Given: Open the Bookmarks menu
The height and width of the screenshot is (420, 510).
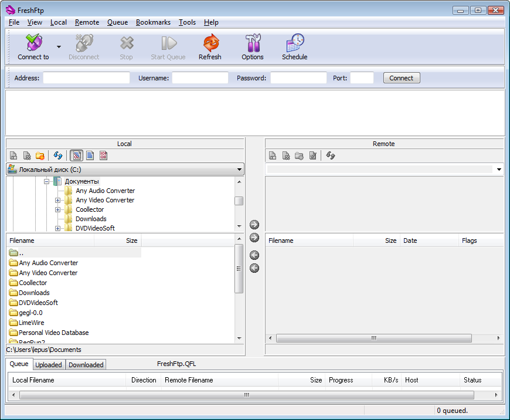Looking at the screenshot, I should click(x=153, y=22).
